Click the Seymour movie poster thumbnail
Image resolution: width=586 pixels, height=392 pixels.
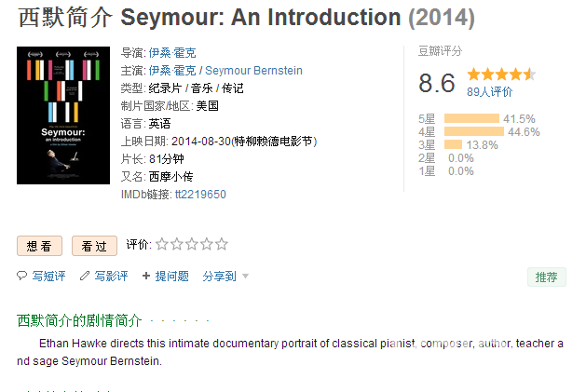pos(63,115)
